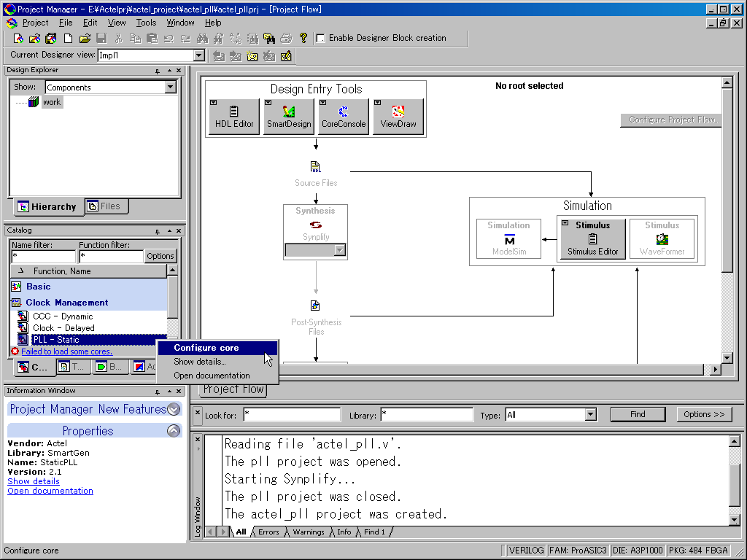The width and height of the screenshot is (747, 560).
Task: Click the Look for input field
Action: (292, 415)
